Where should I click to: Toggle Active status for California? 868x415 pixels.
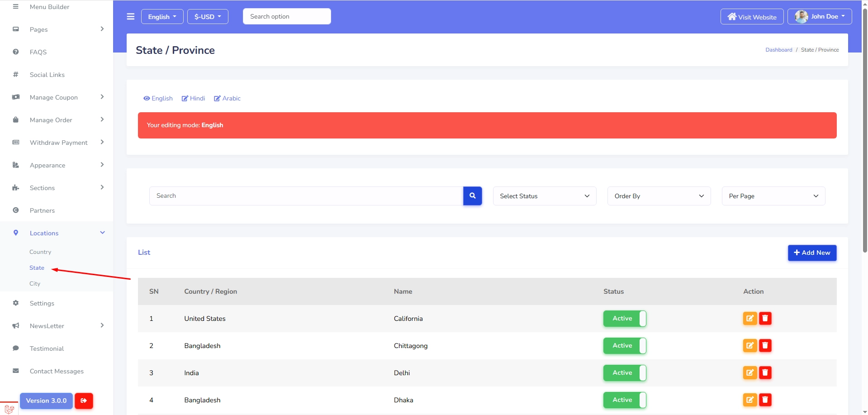tap(625, 319)
